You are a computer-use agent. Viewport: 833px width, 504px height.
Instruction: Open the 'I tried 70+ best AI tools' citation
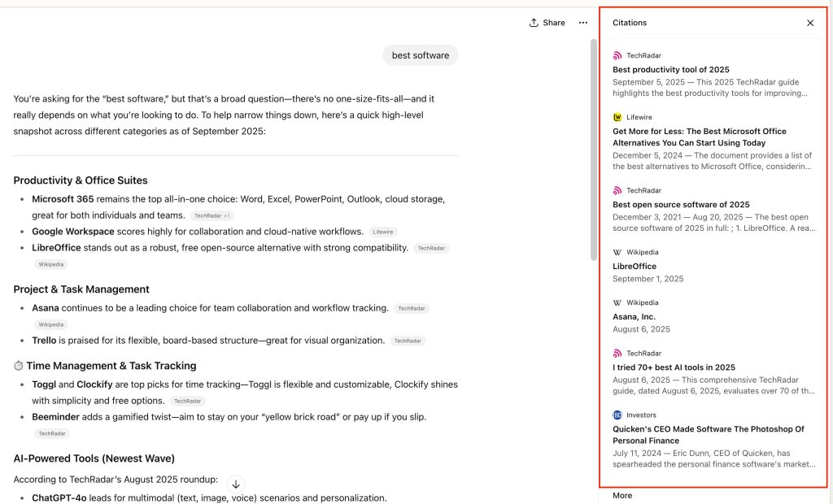coord(674,367)
